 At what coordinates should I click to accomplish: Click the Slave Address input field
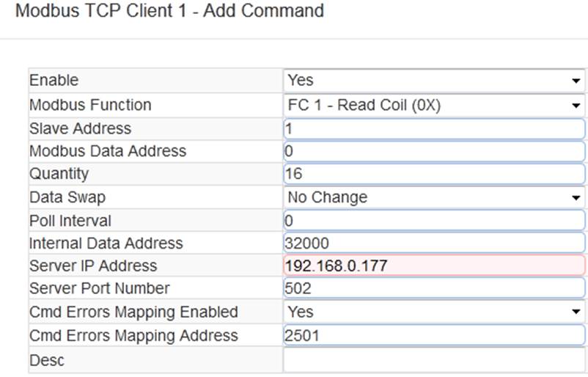(434, 128)
